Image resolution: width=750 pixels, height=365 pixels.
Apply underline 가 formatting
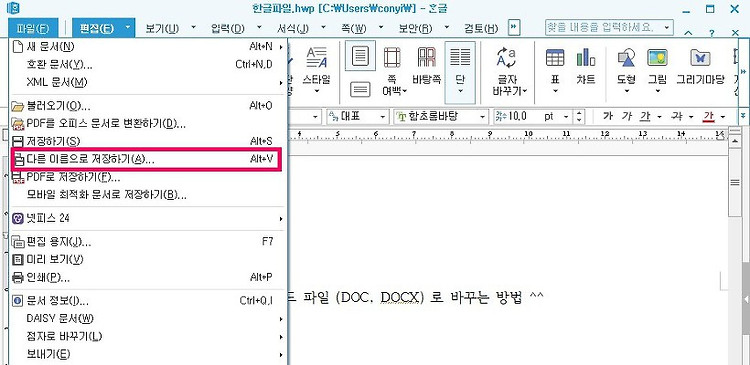coord(646,116)
